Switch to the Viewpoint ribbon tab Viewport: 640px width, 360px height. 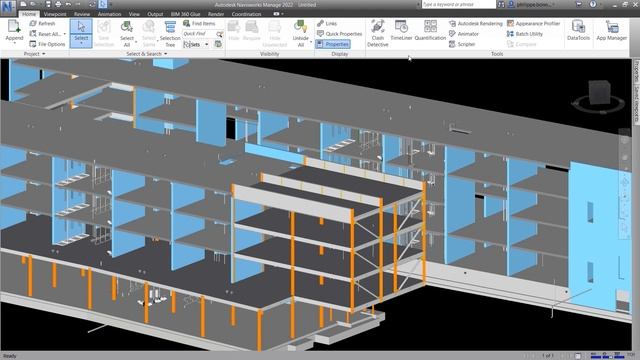coord(55,14)
